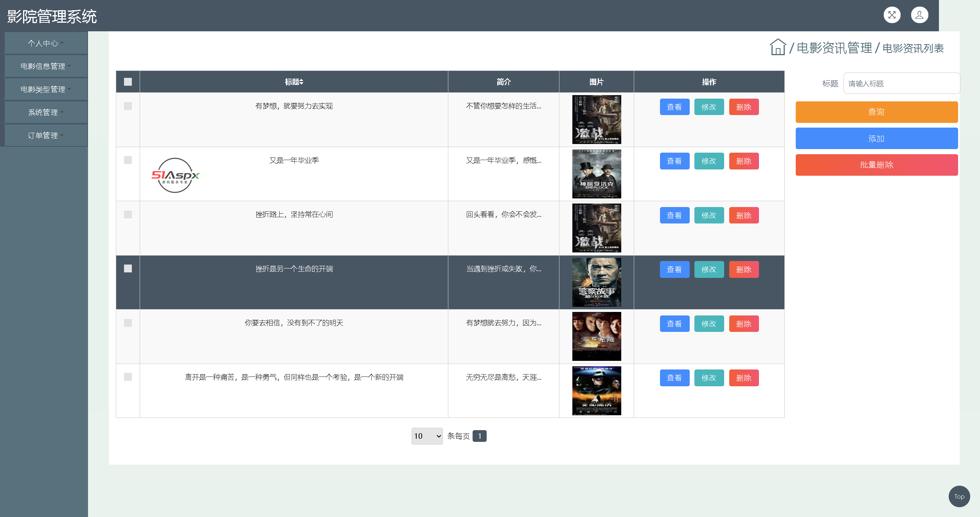The height and width of the screenshot is (517, 980).
Task: Click the fullscreen toggle icon in header
Action: pos(892,15)
